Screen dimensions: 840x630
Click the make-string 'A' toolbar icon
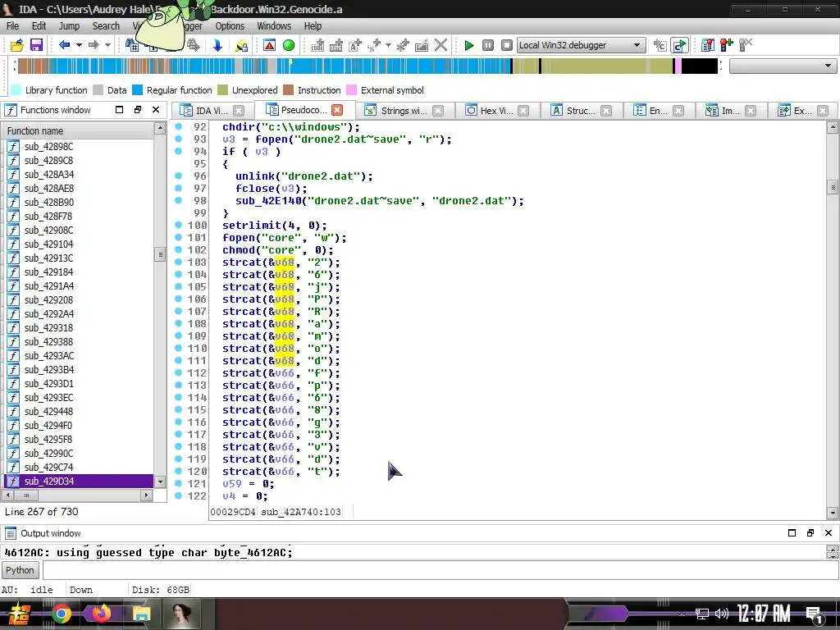(x=355, y=45)
